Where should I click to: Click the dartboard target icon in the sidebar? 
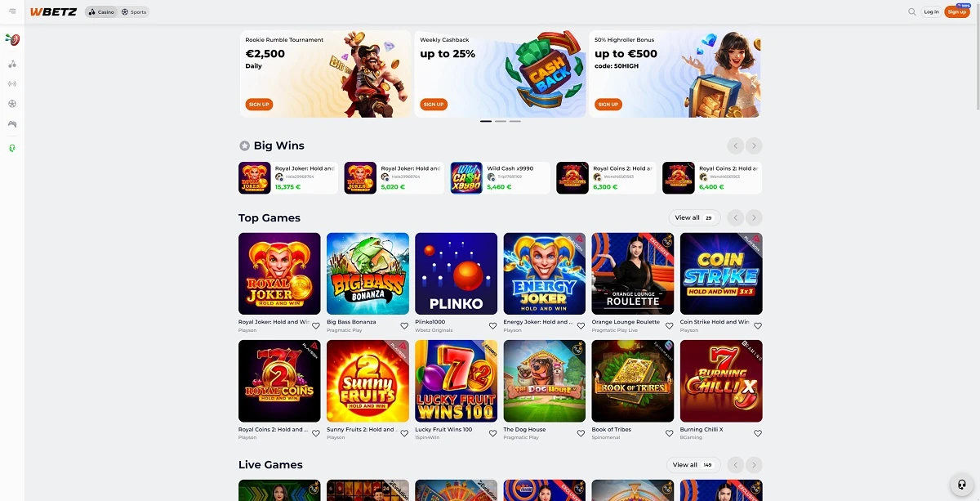point(12,39)
